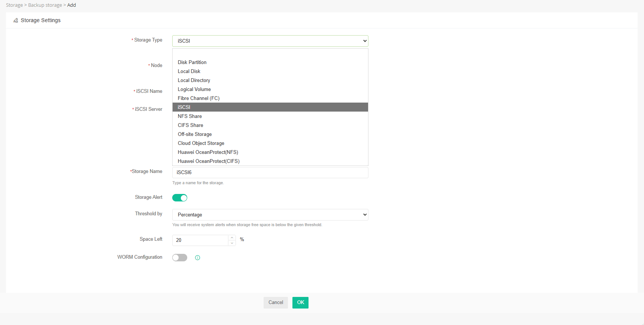Open the Storage Type dropdown
644x325 pixels.
click(270, 41)
